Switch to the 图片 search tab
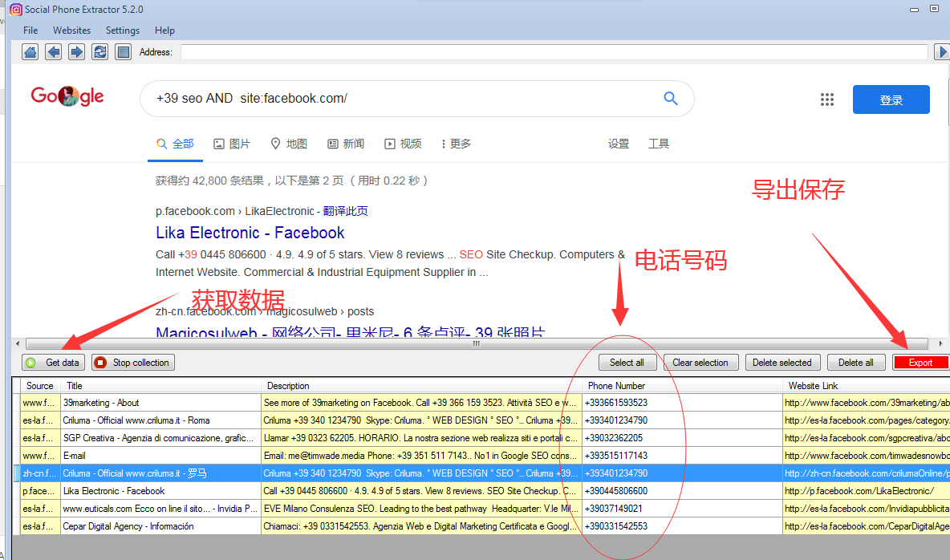Screen dimensions: 950x560 [x=230, y=143]
